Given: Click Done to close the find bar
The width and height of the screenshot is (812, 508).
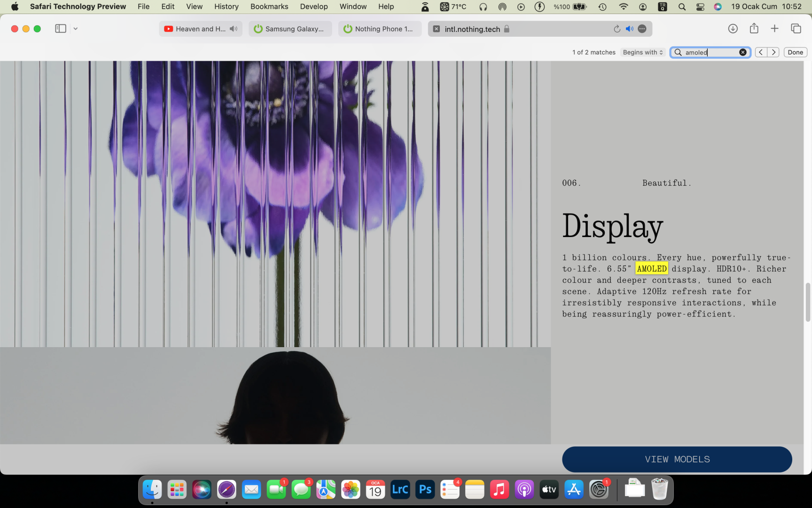Looking at the screenshot, I should 796,52.
